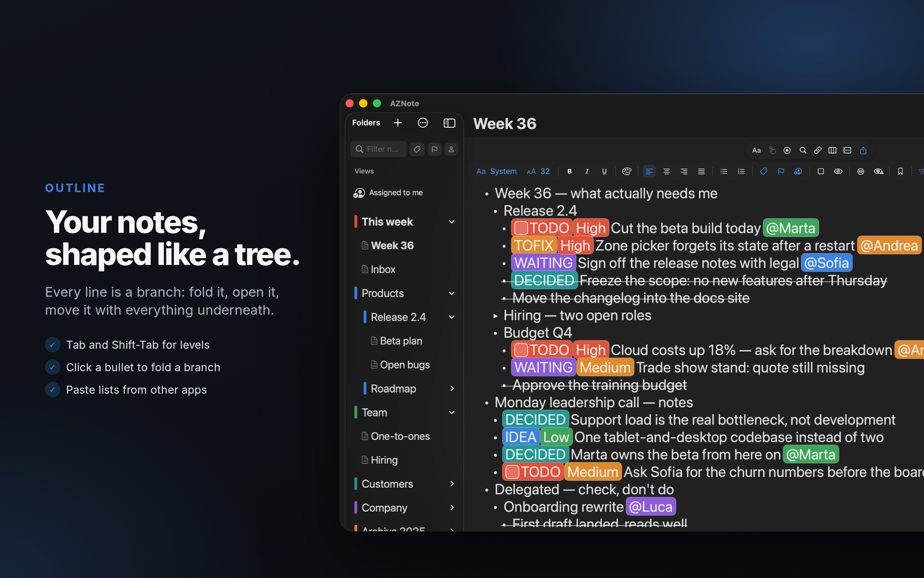The height and width of the screenshot is (578, 924).
Task: Align text to center
Action: click(x=666, y=171)
